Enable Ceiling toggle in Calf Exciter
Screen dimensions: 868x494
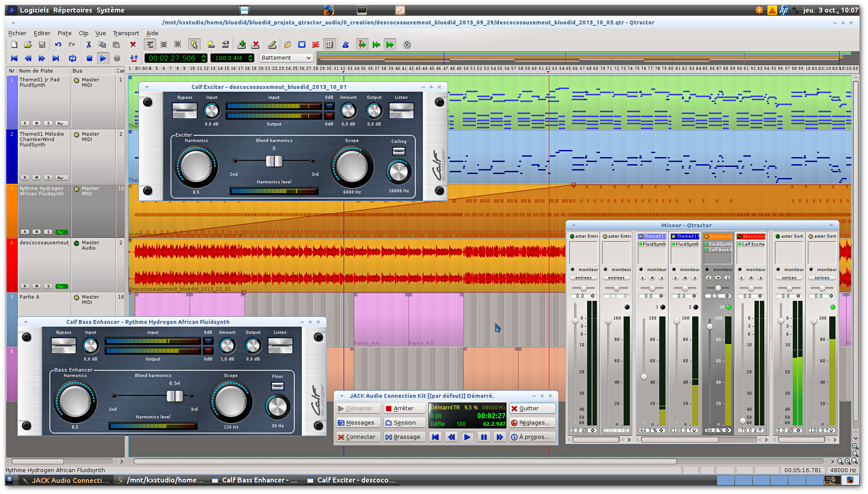398,151
